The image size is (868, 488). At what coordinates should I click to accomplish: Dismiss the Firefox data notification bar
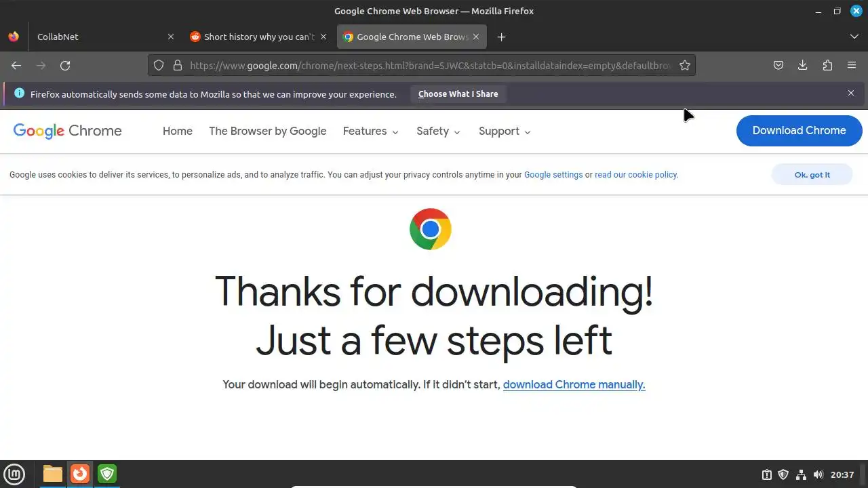coord(851,93)
